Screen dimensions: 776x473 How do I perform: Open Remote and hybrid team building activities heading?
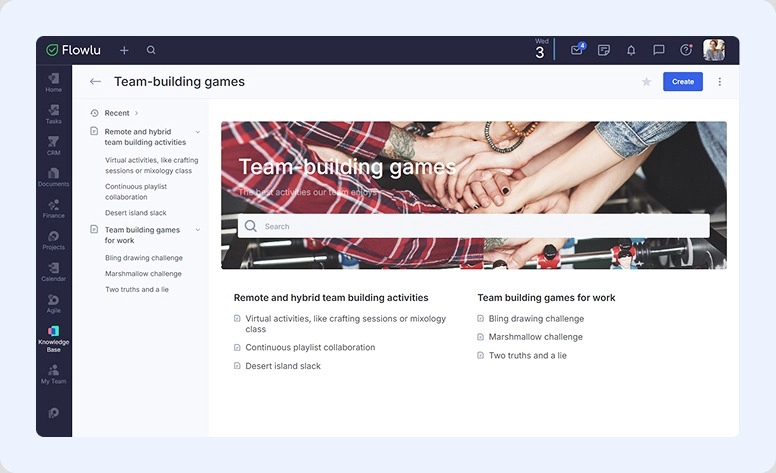pyautogui.click(x=331, y=298)
